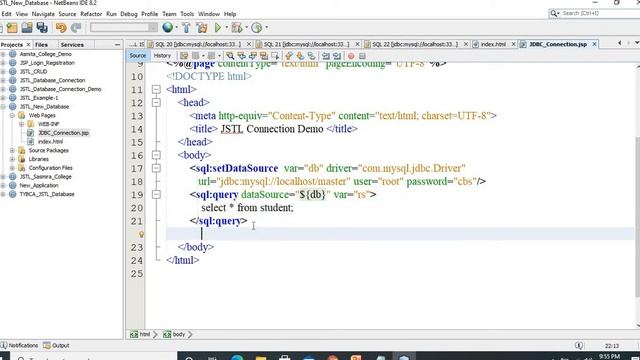The image size is (640, 360).
Task: Click the Output window icon at bottom
Action: 47,345
